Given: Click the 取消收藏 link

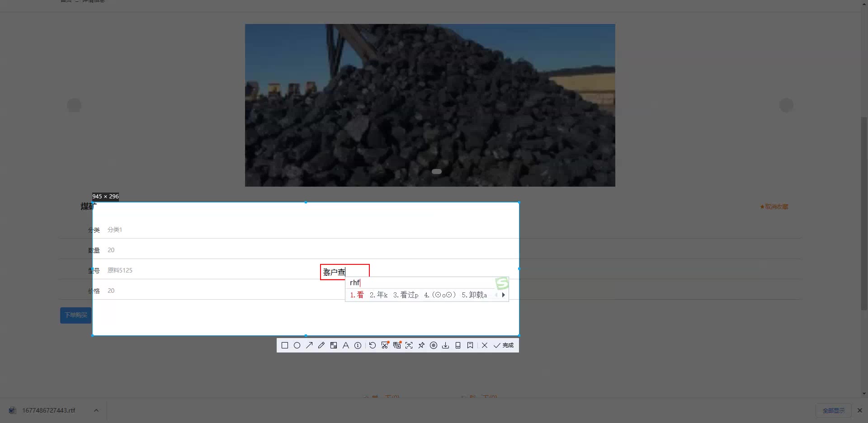Looking at the screenshot, I should (x=774, y=207).
